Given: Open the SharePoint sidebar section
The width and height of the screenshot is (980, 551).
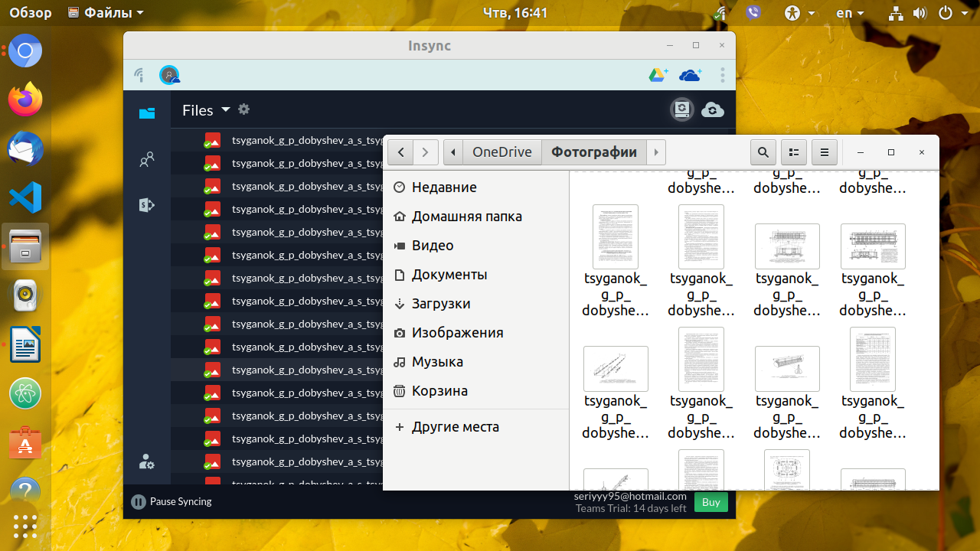Looking at the screenshot, I should click(x=147, y=204).
